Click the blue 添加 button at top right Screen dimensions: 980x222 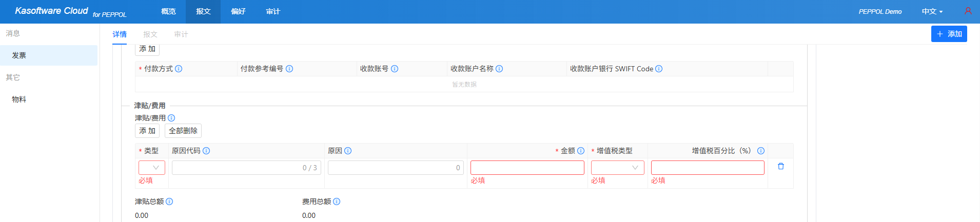click(x=949, y=34)
